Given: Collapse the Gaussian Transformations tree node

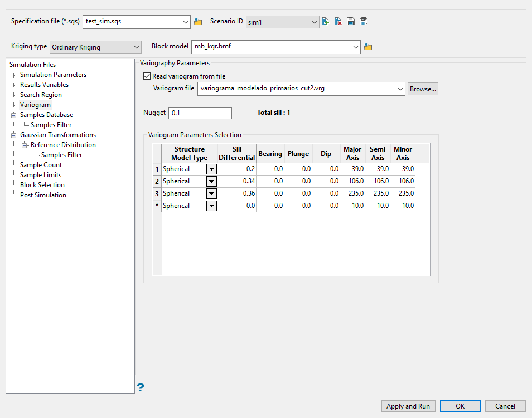Looking at the screenshot, I should coord(14,135).
